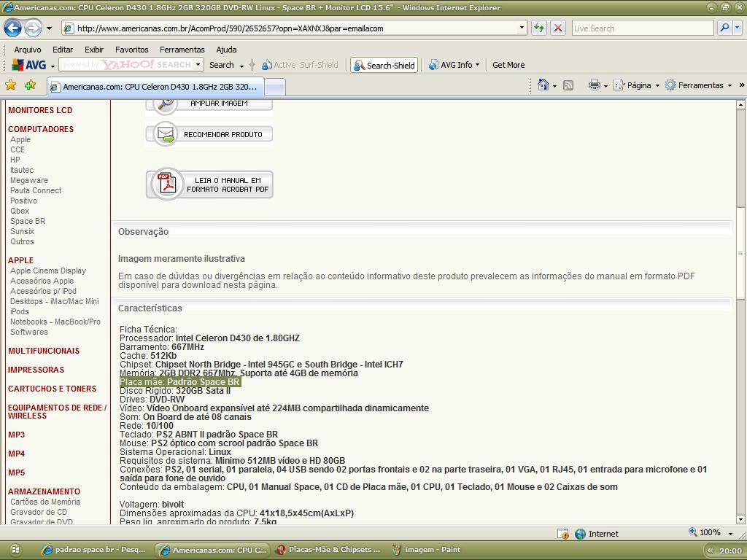Open the manual via the Acrobat PDF icon
747x560 pixels.
click(167, 184)
